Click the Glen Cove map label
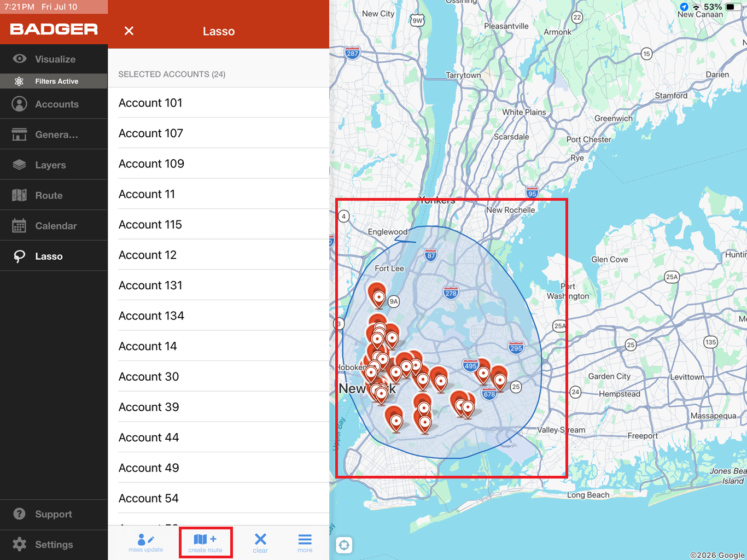Screen dimensions: 747x560 coord(609,259)
